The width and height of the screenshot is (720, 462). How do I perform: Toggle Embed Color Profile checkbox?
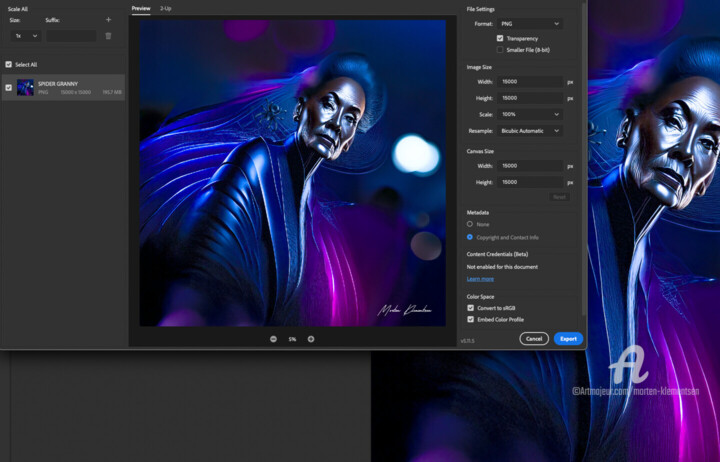pyautogui.click(x=470, y=320)
